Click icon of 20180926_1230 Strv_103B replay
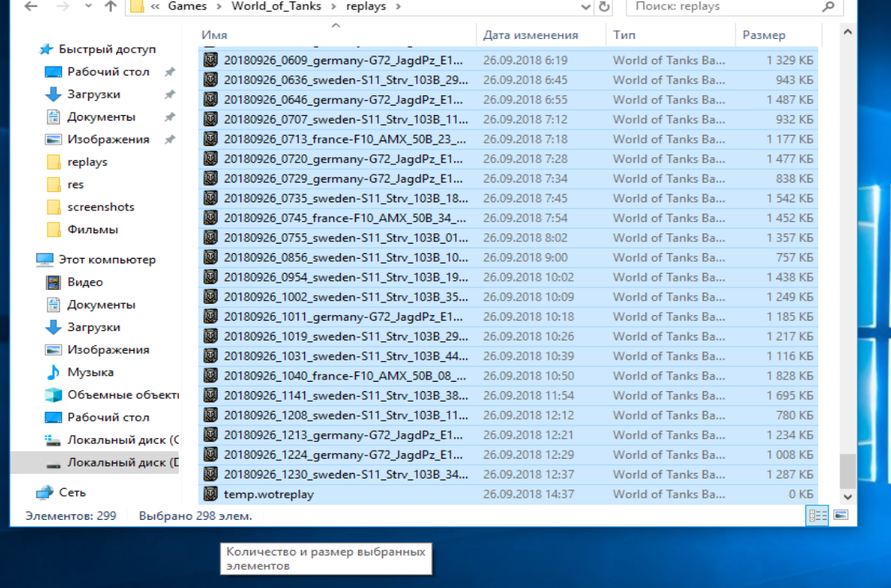The image size is (891, 588). pos(210,474)
